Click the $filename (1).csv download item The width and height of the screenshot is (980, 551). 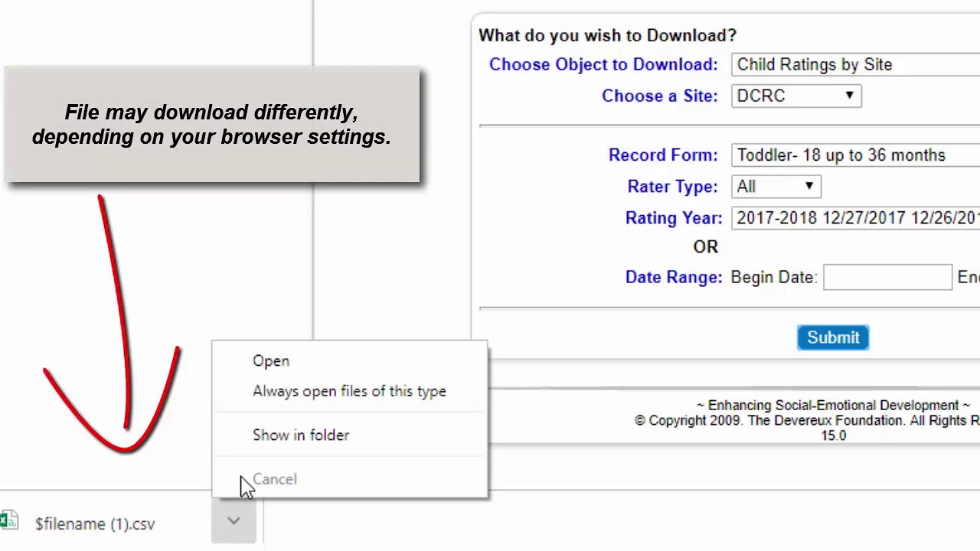click(95, 524)
